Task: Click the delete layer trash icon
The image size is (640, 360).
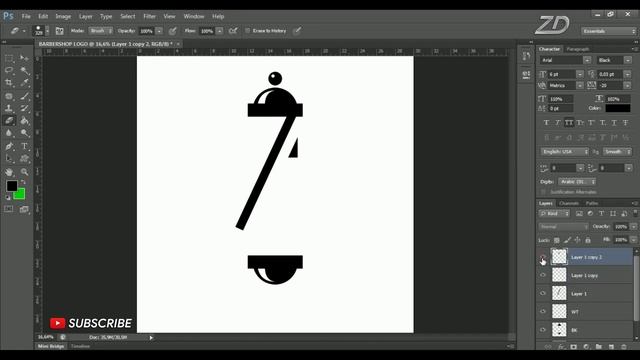Action: point(624,347)
